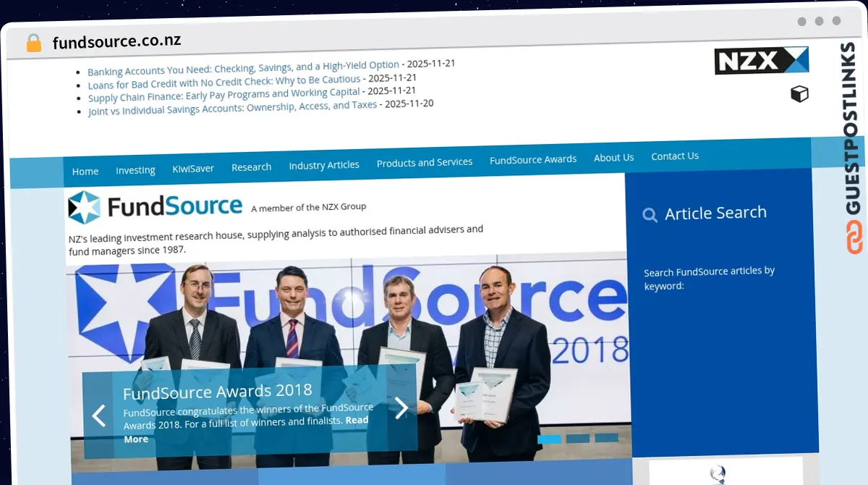
Task: Click the NZX logo
Action: coord(761,60)
